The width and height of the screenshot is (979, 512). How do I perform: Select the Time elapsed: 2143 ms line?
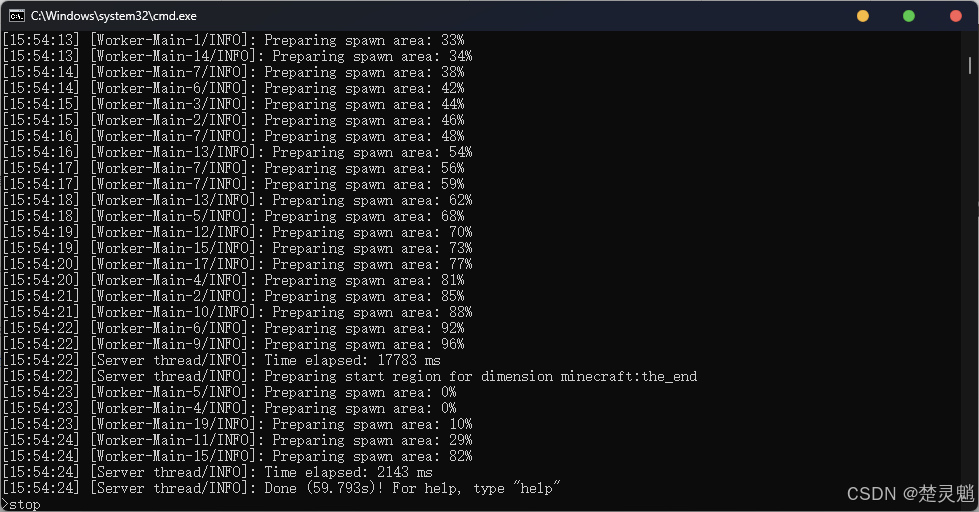(217, 472)
